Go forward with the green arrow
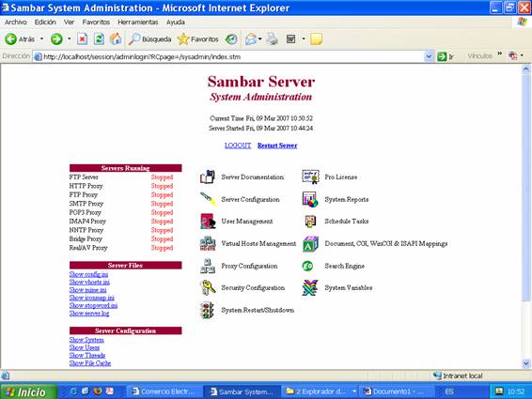This screenshot has height=399, width=532. tap(56, 39)
